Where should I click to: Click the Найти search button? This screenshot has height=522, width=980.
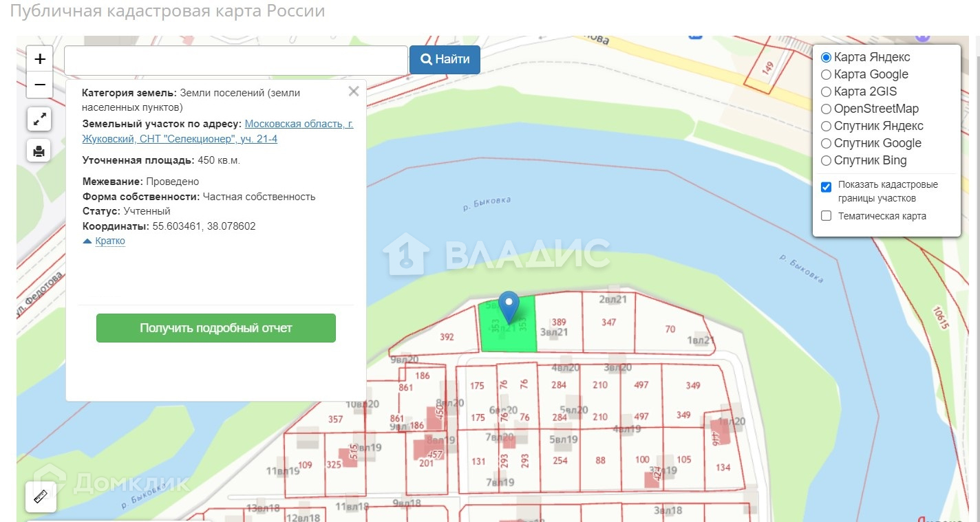pos(445,59)
